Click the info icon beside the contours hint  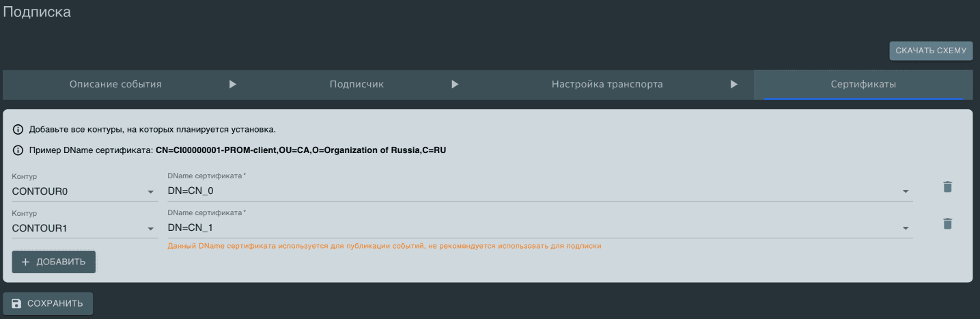tap(18, 129)
